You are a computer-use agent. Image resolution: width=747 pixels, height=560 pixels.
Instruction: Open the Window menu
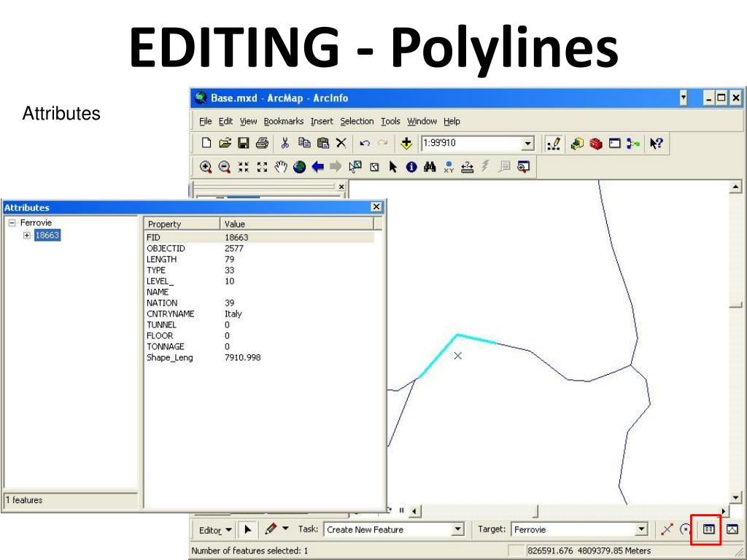click(x=422, y=122)
